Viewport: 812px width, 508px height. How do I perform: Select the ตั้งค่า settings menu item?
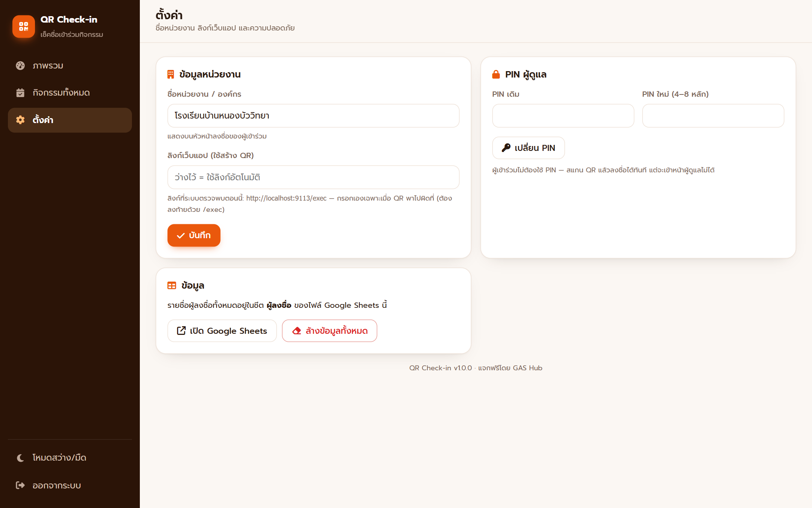[70, 120]
